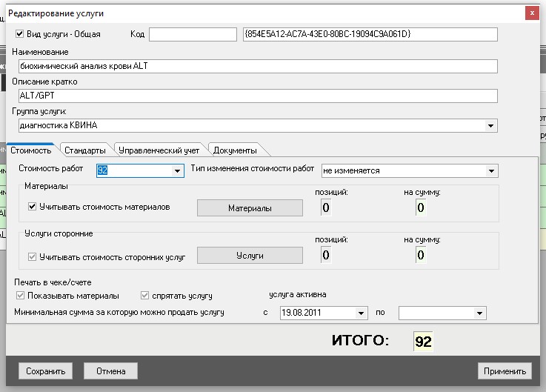Open the Стоимость работ dropdown arrow
This screenshot has height=392, width=546.
(177, 171)
